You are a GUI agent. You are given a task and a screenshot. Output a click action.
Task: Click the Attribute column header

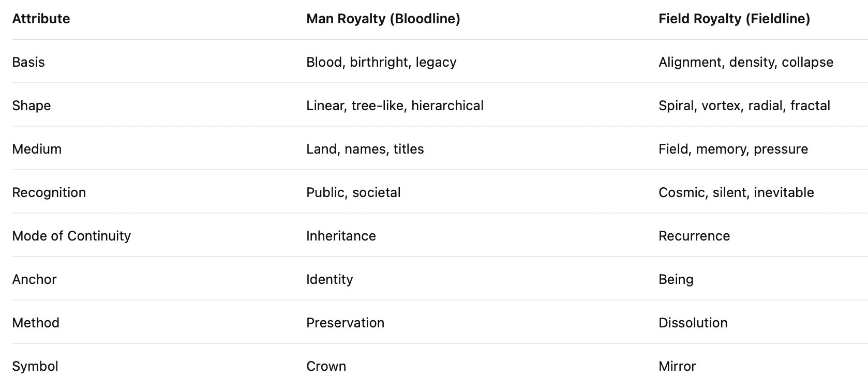(41, 19)
